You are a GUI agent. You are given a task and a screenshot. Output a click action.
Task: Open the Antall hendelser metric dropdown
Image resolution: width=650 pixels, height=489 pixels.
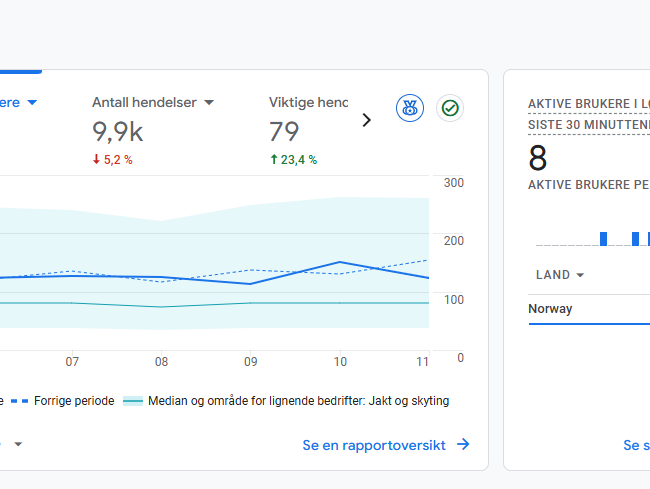coord(209,102)
